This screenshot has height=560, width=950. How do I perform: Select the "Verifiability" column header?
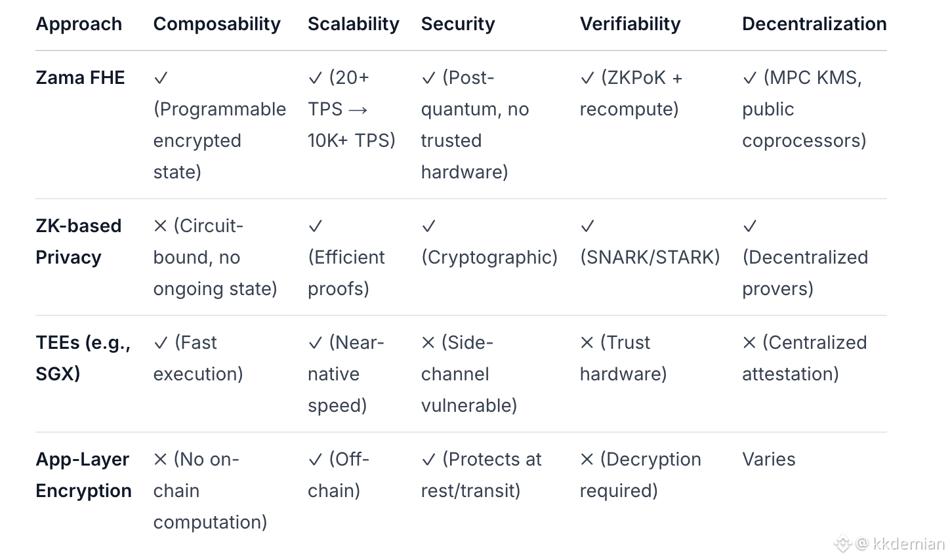point(630,24)
